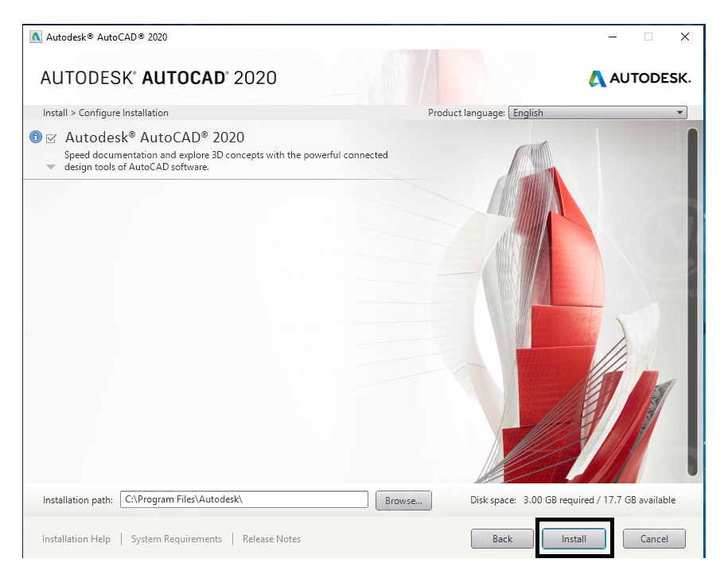The width and height of the screenshot is (728, 582).
Task: Go to previous step with Back button
Action: 502,539
